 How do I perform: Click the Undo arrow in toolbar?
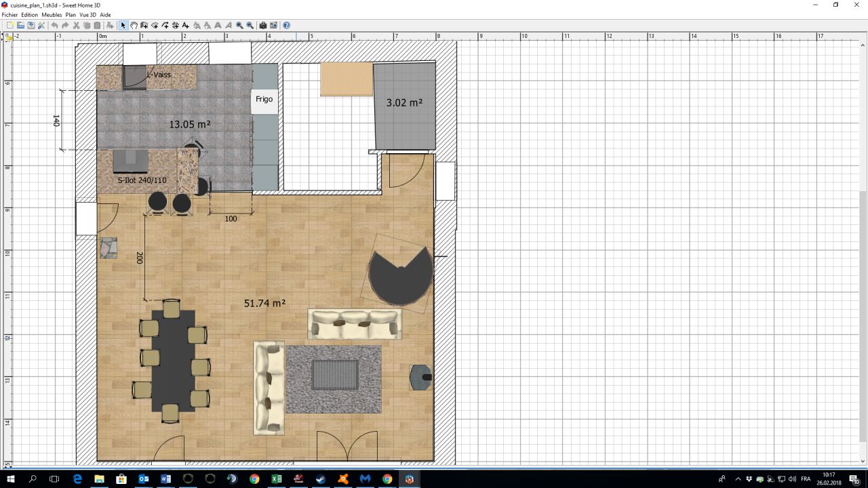54,25
